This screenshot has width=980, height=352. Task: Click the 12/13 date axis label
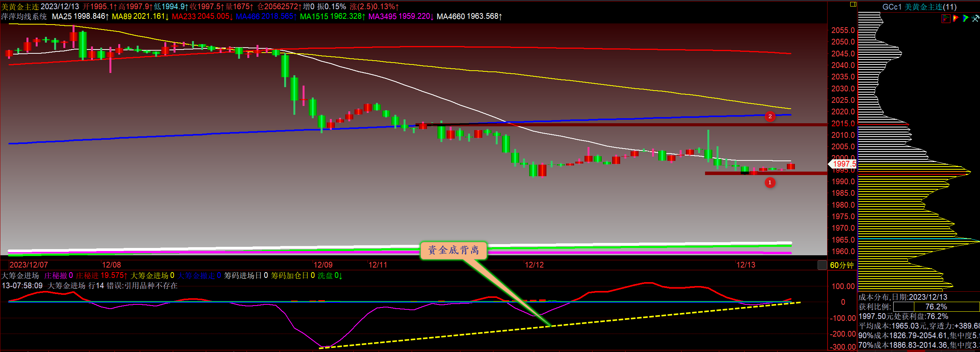746,265
